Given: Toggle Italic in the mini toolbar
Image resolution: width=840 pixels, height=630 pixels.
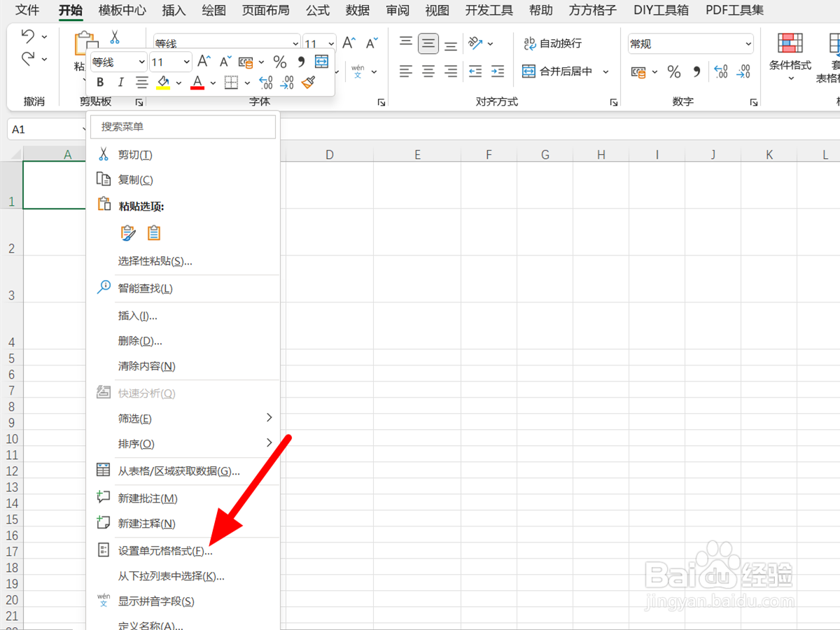Looking at the screenshot, I should coord(120,83).
